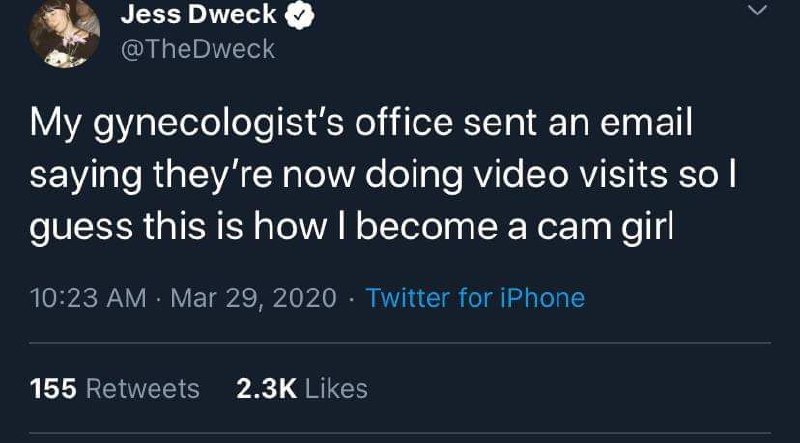Click the number 155 beside Retweets

click(53, 389)
